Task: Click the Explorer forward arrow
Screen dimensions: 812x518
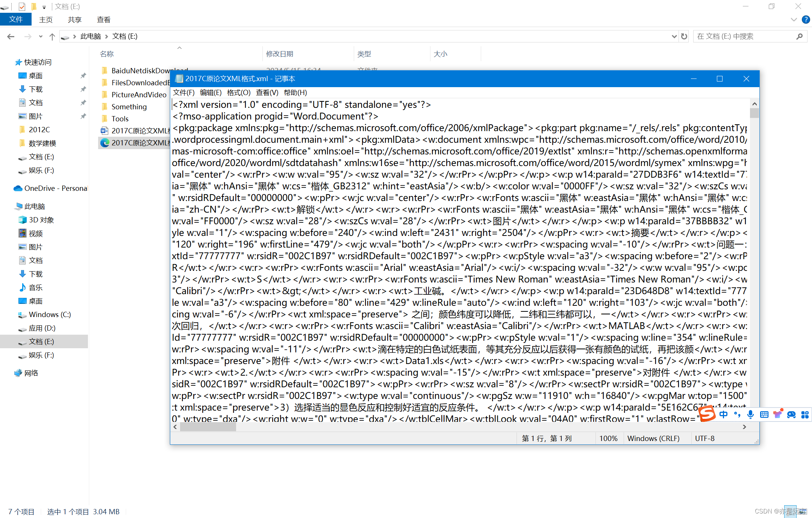Action: [x=28, y=36]
